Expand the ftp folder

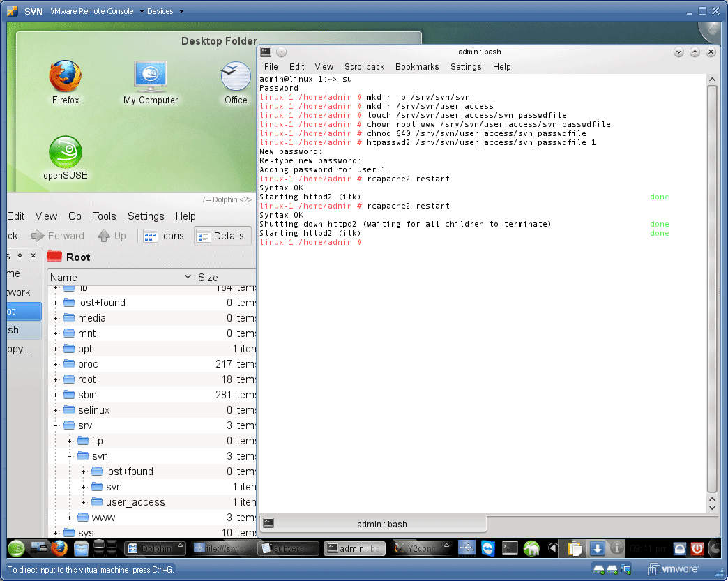69,441
